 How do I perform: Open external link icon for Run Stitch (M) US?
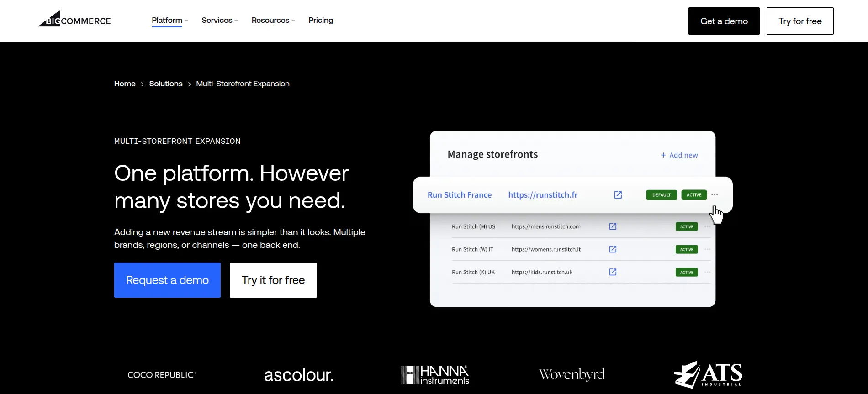pos(613,226)
